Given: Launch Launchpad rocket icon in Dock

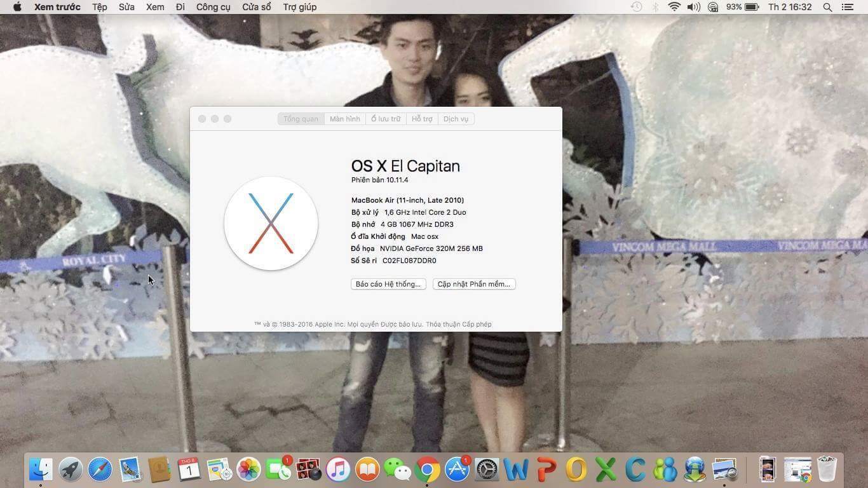Looking at the screenshot, I should (71, 470).
